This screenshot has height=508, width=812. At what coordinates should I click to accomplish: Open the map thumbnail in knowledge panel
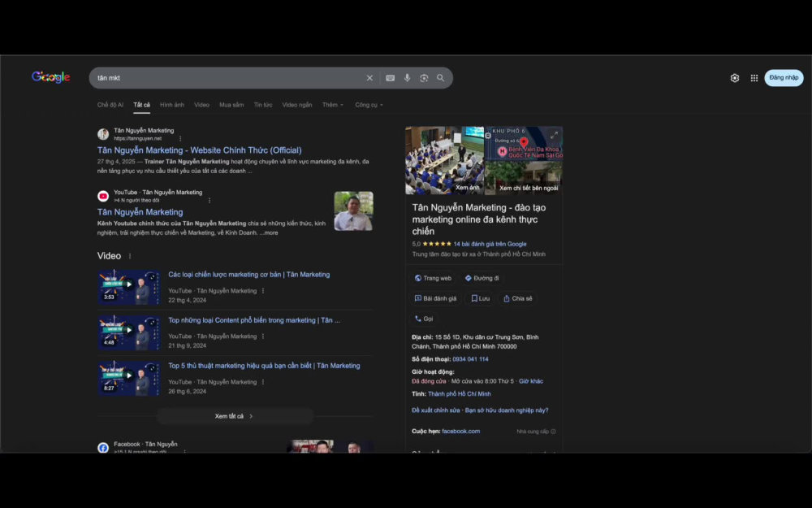524,144
